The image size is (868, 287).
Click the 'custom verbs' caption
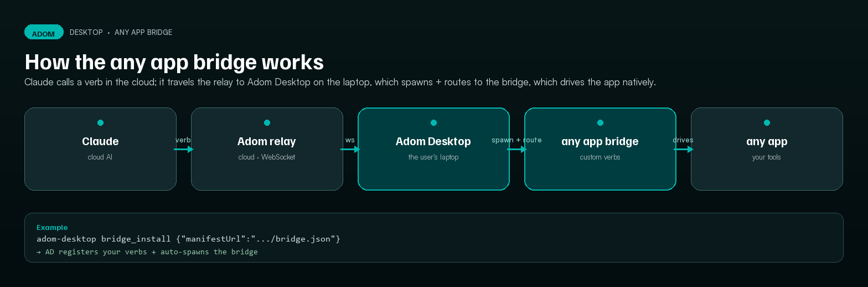point(600,157)
